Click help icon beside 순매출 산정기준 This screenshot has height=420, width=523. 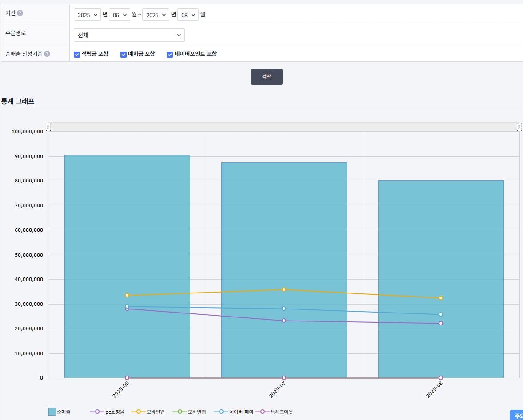click(x=47, y=54)
